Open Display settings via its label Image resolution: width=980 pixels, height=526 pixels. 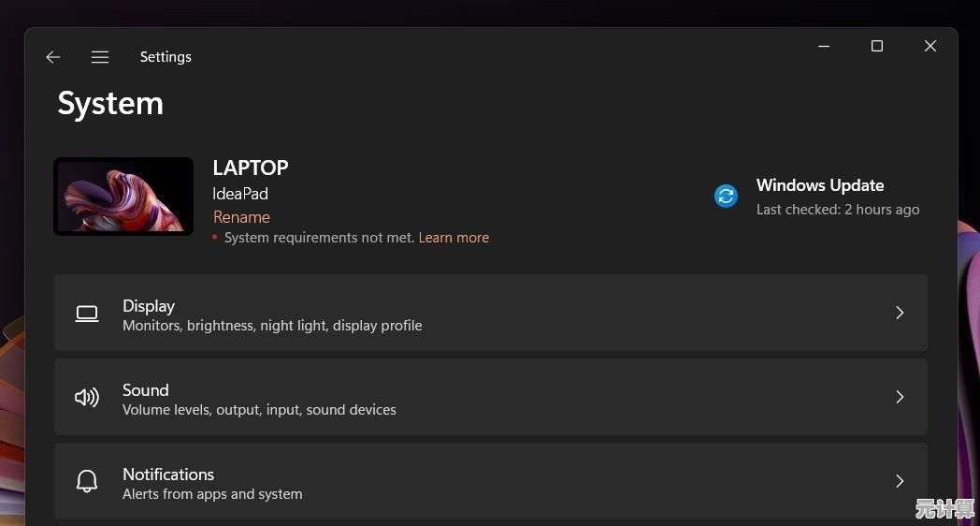149,306
